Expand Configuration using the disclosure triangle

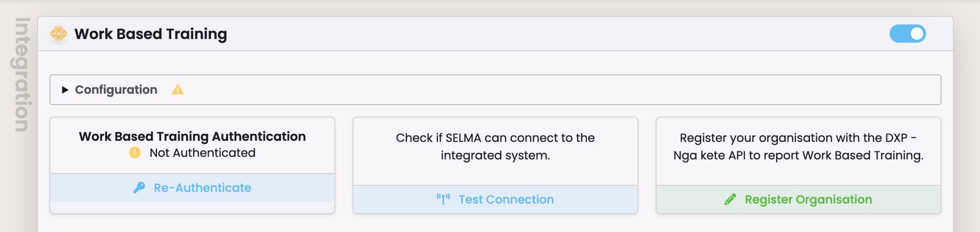[x=65, y=90]
